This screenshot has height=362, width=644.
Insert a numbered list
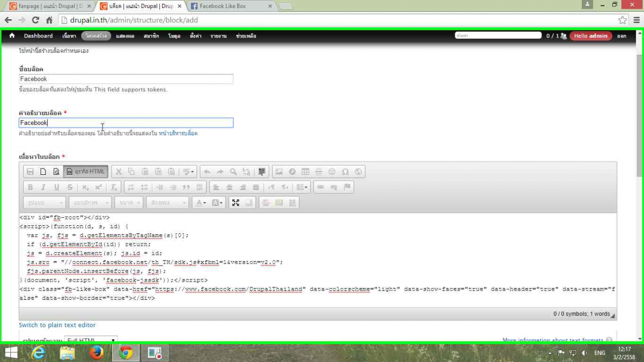coord(131,187)
